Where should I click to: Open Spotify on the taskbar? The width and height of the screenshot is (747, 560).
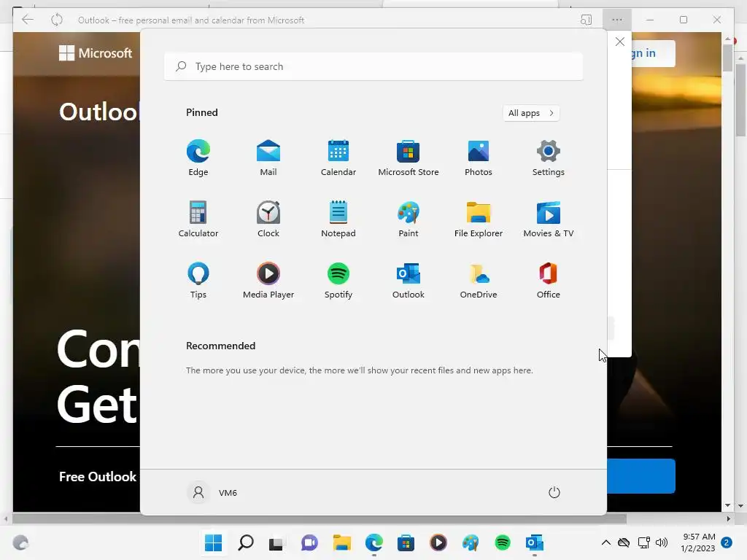(503, 542)
